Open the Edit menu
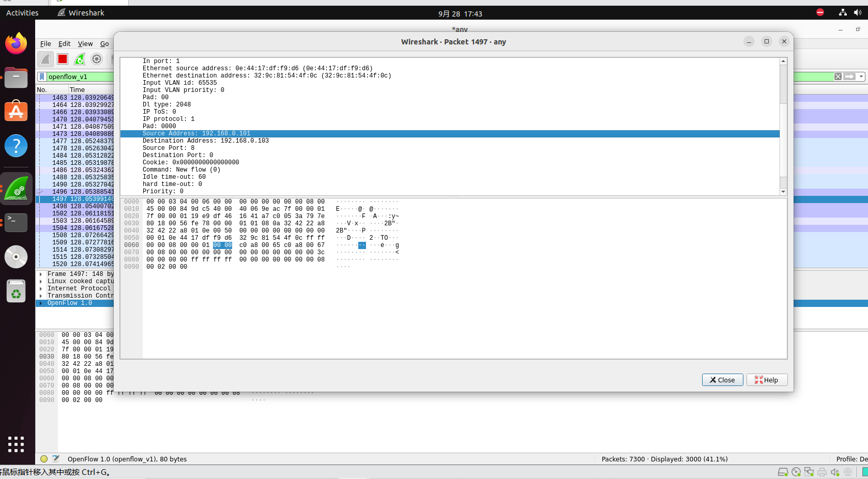This screenshot has width=868, height=479. tap(64, 44)
